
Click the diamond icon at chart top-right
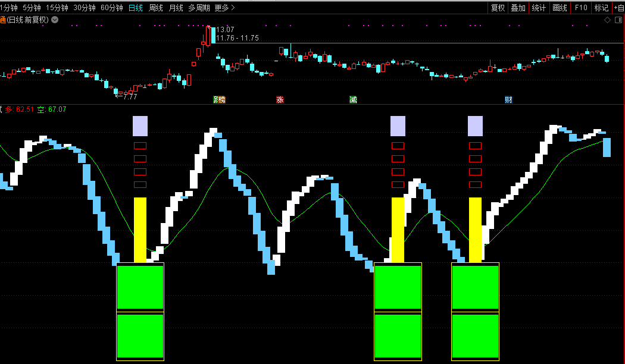607,20
